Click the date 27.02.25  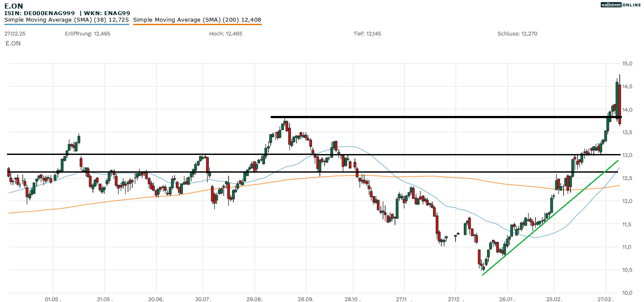15,34
